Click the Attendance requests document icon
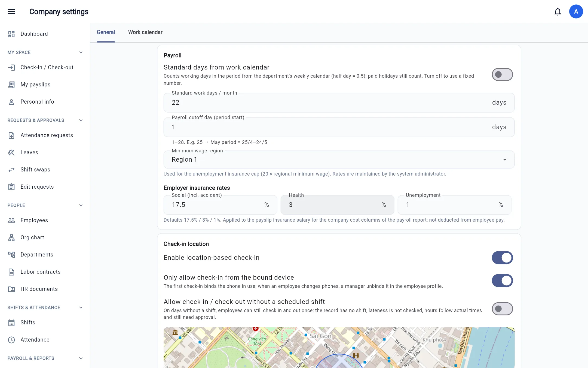The width and height of the screenshot is (588, 368). pos(11,135)
